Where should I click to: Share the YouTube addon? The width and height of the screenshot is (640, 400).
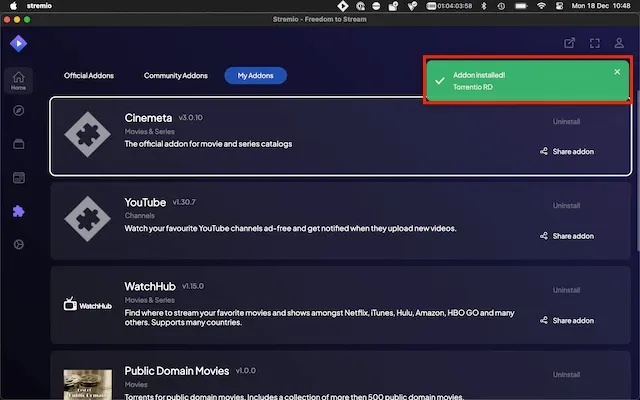[567, 236]
